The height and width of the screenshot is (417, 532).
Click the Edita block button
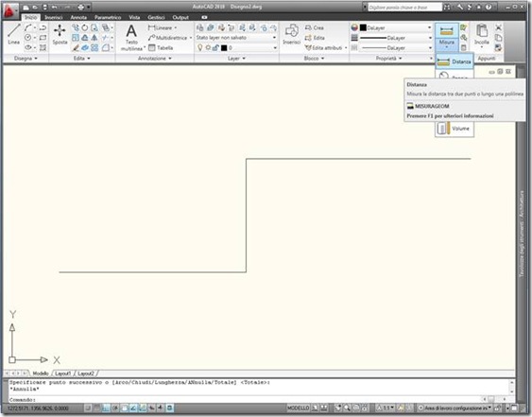click(315, 38)
